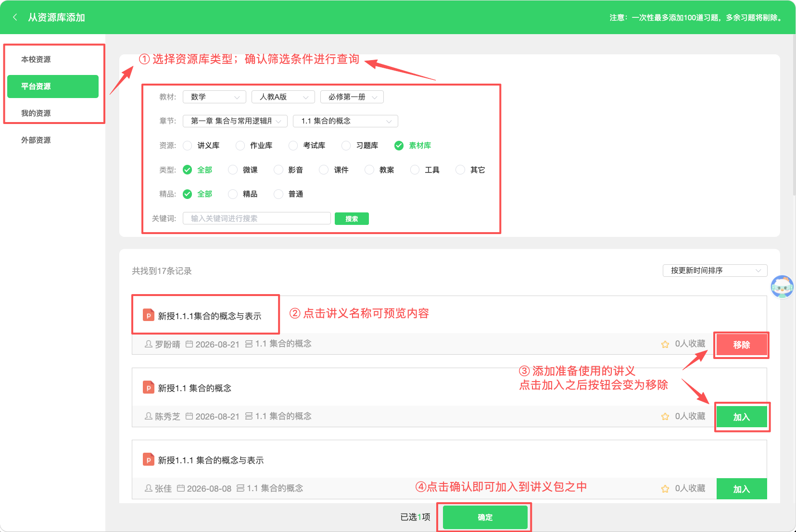Switch to 平台资源 in sidebar
The image size is (796, 532).
coord(53,86)
